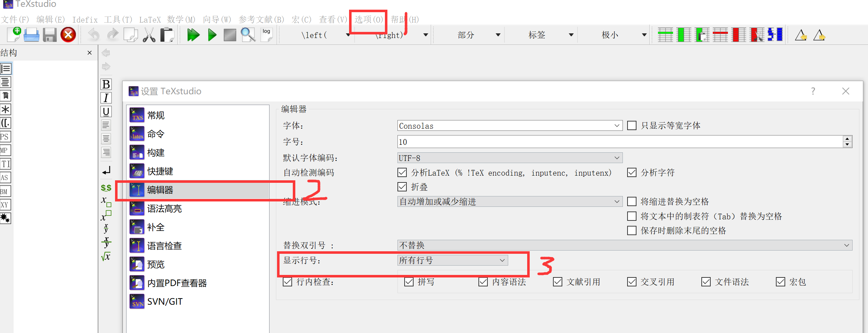Toggle the 宏包 checkbox
Viewport: 868px width, 333px height.
(x=781, y=282)
